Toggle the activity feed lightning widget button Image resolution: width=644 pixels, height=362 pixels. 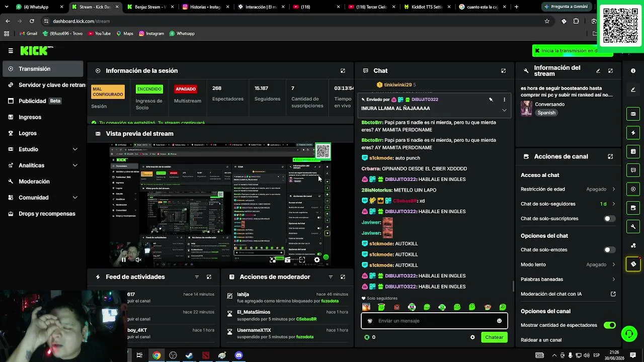[633, 133]
